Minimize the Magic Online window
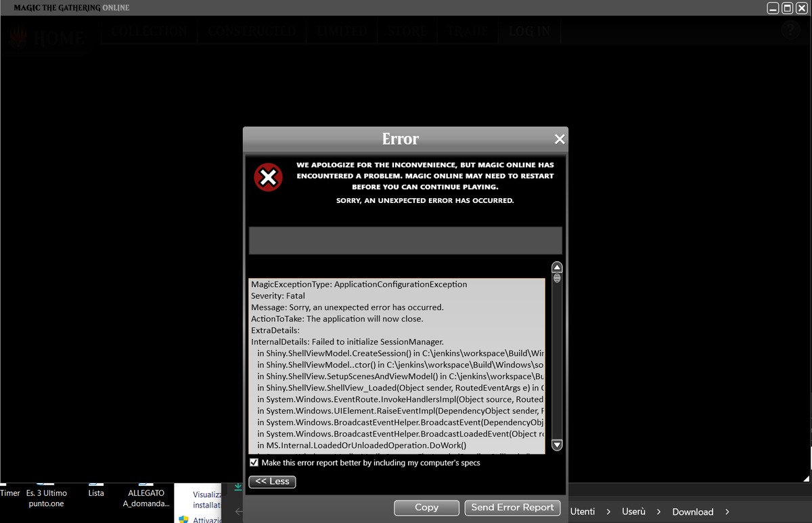Image resolution: width=812 pixels, height=523 pixels. point(773,8)
